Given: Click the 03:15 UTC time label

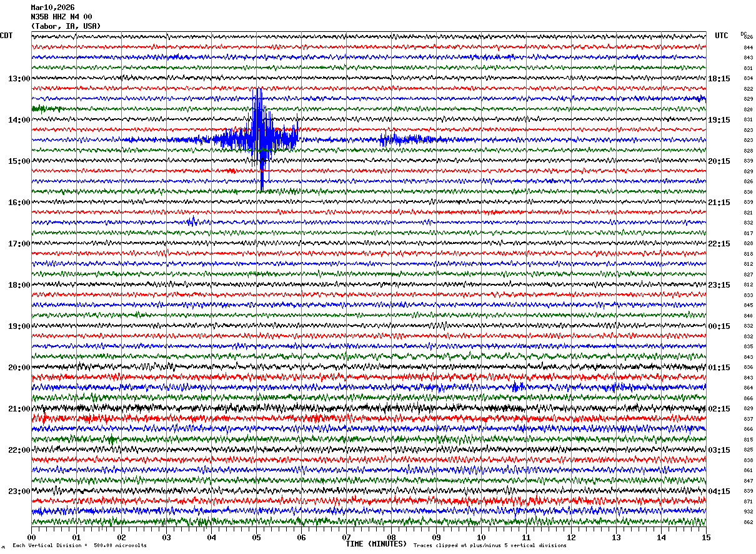Looking at the screenshot, I should (719, 450).
